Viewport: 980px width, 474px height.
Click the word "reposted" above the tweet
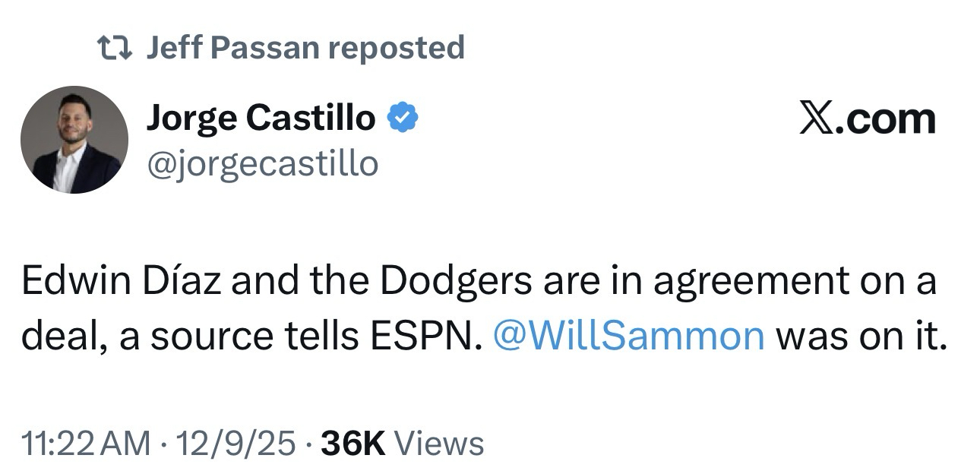tap(397, 48)
